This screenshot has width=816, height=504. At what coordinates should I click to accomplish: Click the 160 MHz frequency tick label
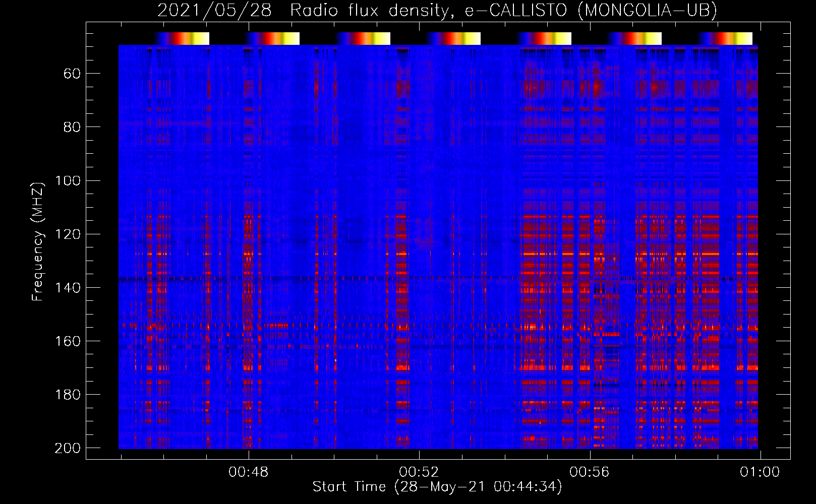coord(68,341)
